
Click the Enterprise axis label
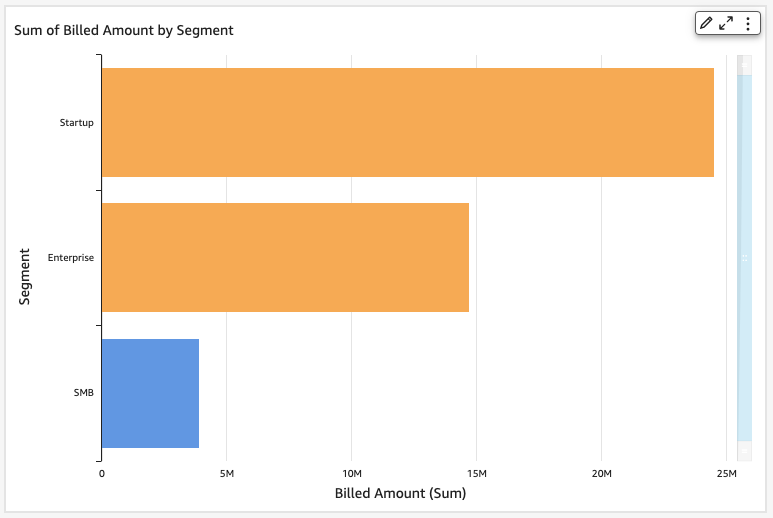[x=71, y=258]
